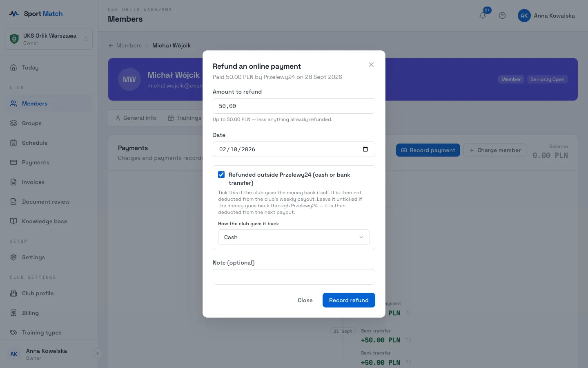The width and height of the screenshot is (588, 368).
Task: Open the date picker calendar icon
Action: tap(365, 149)
